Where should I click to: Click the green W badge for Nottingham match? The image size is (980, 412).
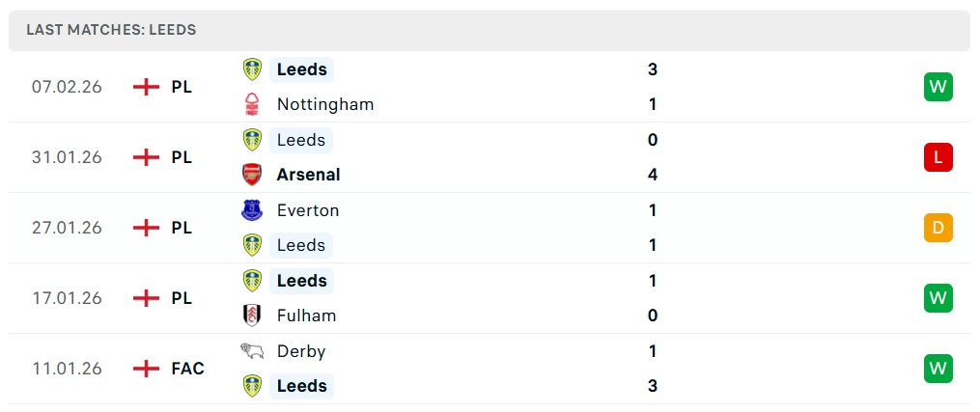938,87
